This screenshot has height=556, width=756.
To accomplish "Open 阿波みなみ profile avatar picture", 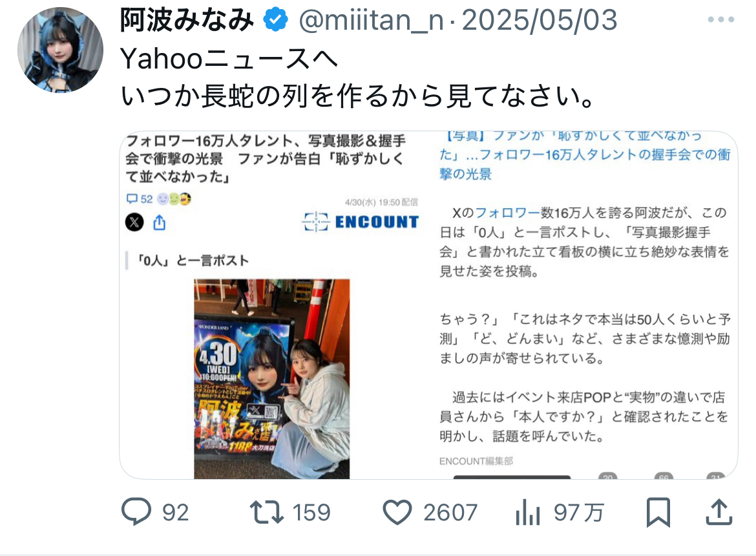I will [x=60, y=50].
